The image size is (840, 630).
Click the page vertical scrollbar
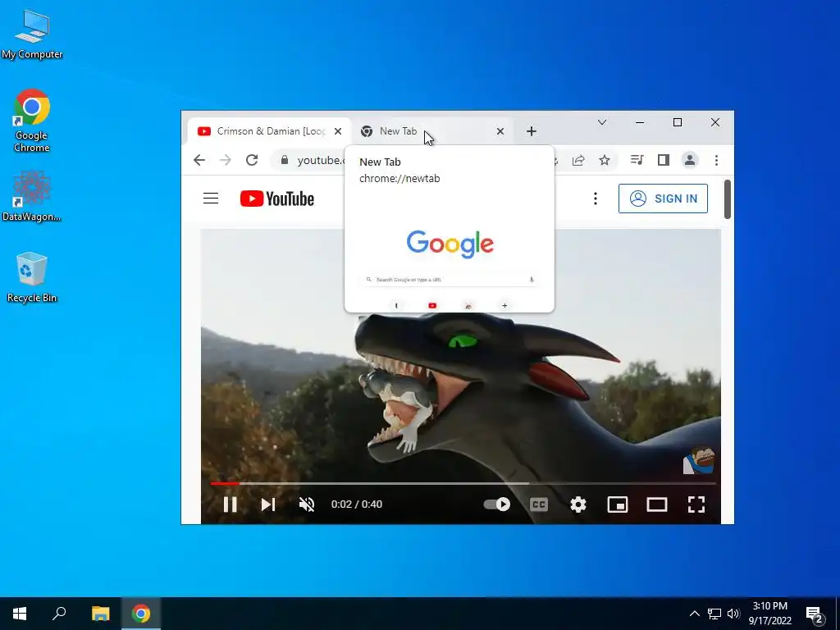coord(728,199)
